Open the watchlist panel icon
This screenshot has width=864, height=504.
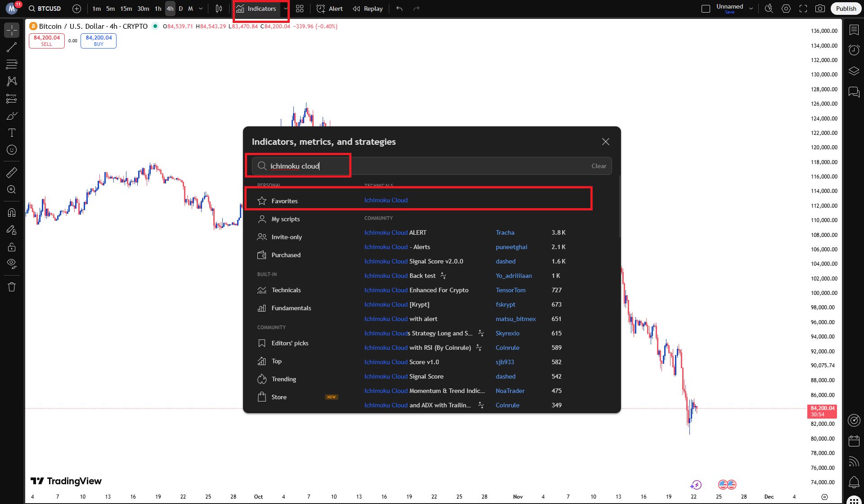[x=854, y=30]
